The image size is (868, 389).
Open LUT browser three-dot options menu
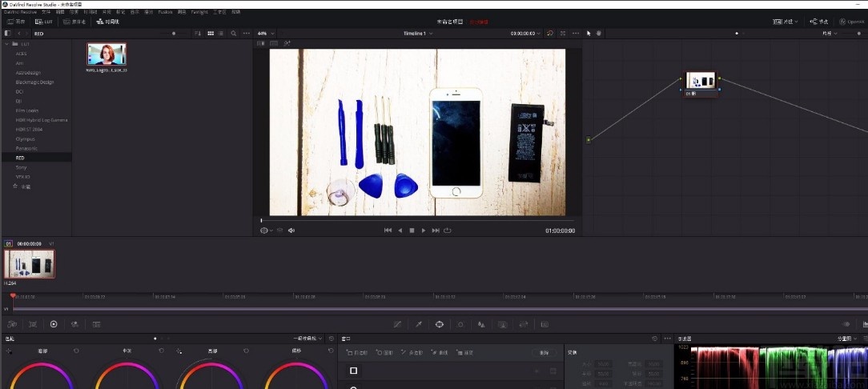click(x=247, y=33)
